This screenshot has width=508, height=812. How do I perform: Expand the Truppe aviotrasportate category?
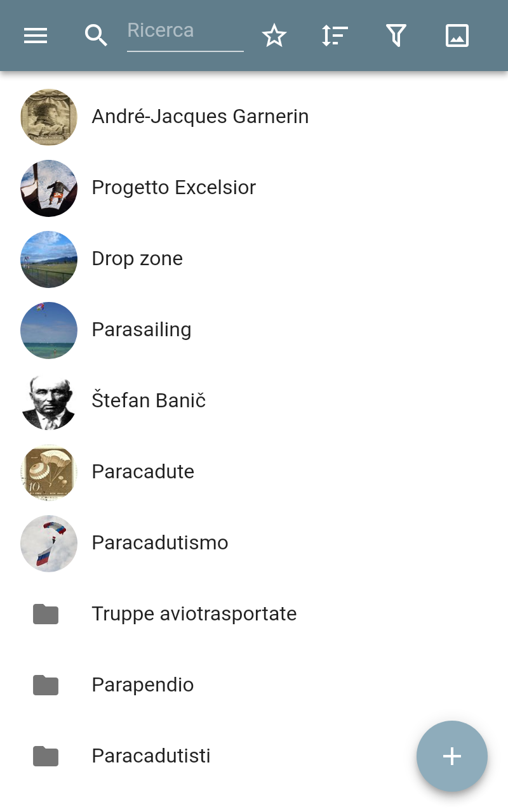pyautogui.click(x=254, y=614)
